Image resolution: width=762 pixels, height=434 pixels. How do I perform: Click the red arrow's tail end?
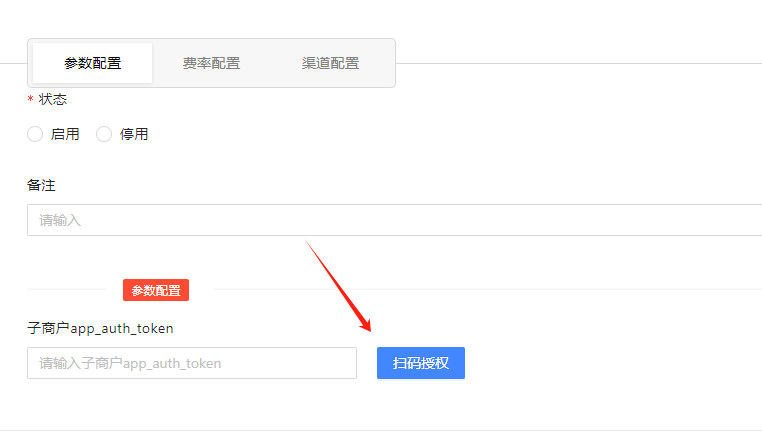308,241
